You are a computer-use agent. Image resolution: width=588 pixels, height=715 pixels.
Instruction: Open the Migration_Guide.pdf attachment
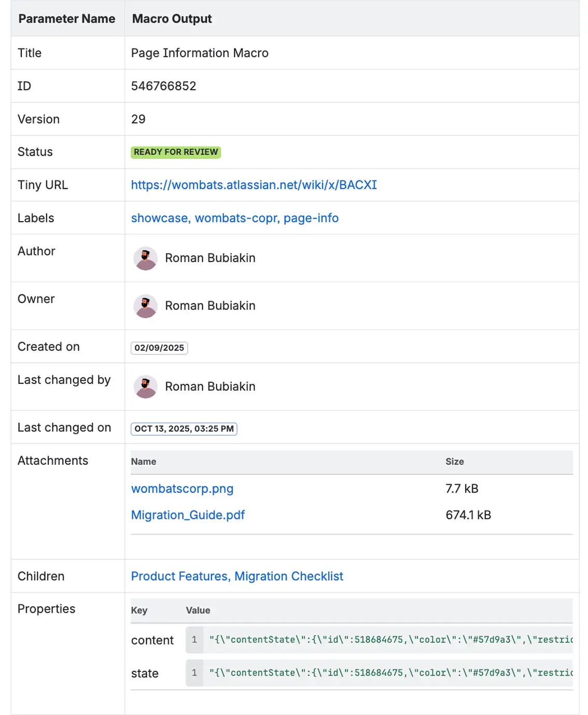point(188,515)
